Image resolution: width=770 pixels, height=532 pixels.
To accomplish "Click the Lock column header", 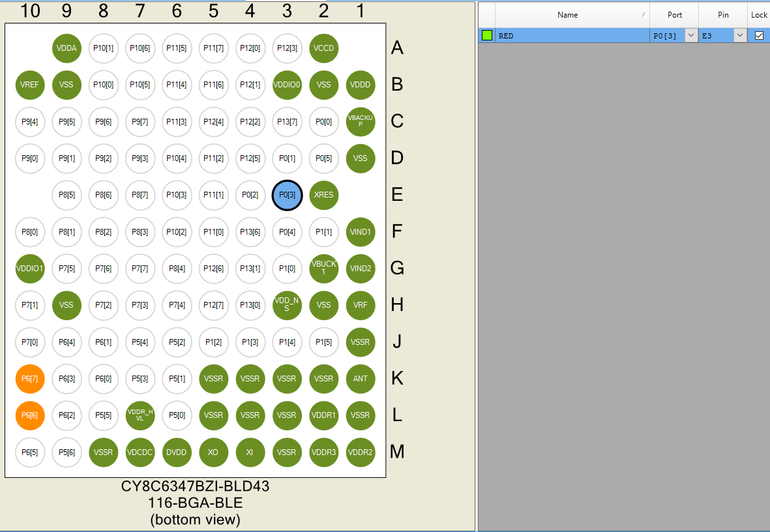I will pyautogui.click(x=759, y=15).
